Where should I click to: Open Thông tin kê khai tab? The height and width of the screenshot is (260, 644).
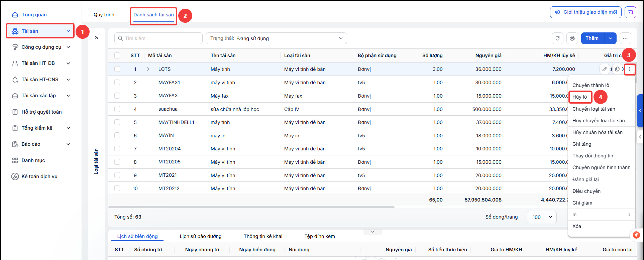263,236
